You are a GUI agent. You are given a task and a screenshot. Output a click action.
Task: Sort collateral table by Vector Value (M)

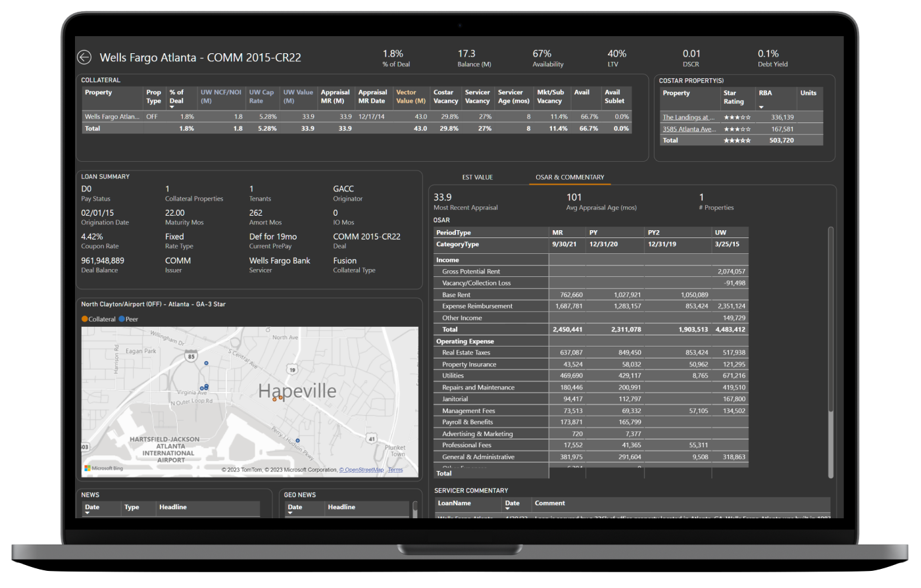[x=411, y=97]
